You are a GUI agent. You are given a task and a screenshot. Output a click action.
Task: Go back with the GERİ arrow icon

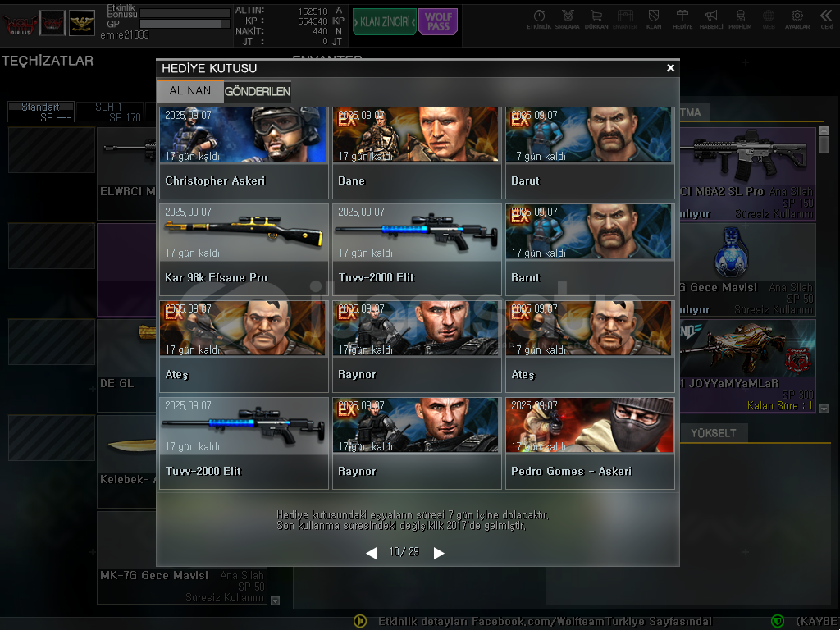coord(827,20)
